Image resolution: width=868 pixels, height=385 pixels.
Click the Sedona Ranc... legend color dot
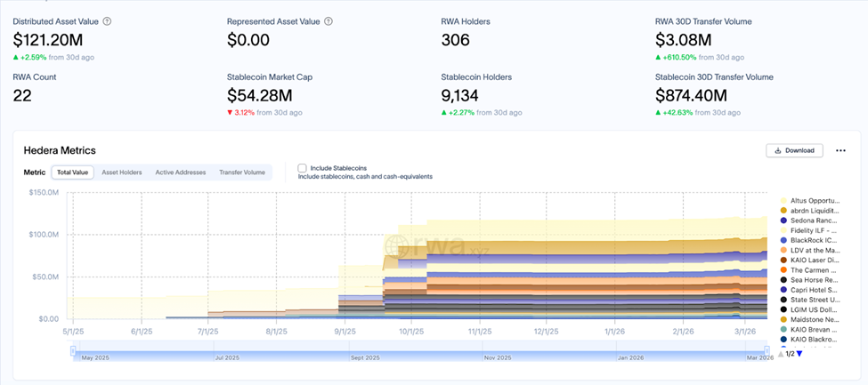[783, 221]
